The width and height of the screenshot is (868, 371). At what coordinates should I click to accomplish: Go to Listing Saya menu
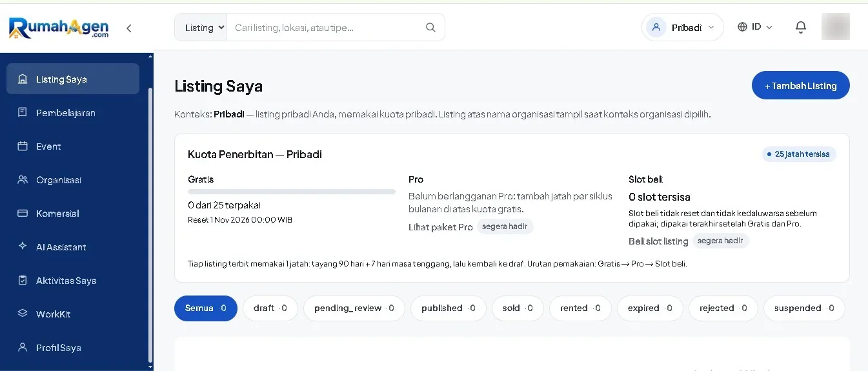pos(73,79)
